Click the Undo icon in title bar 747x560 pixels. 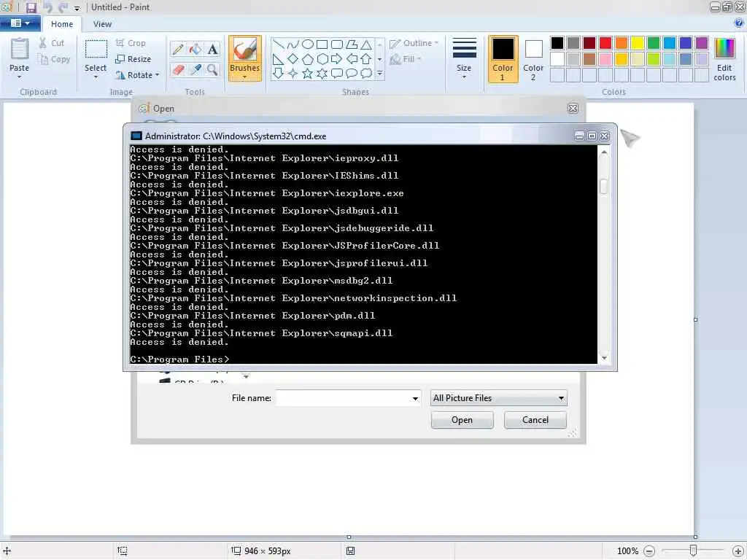pyautogui.click(x=47, y=7)
